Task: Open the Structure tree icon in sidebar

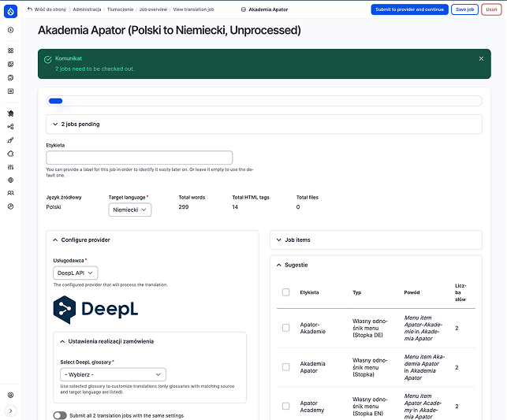Action: tap(11, 127)
